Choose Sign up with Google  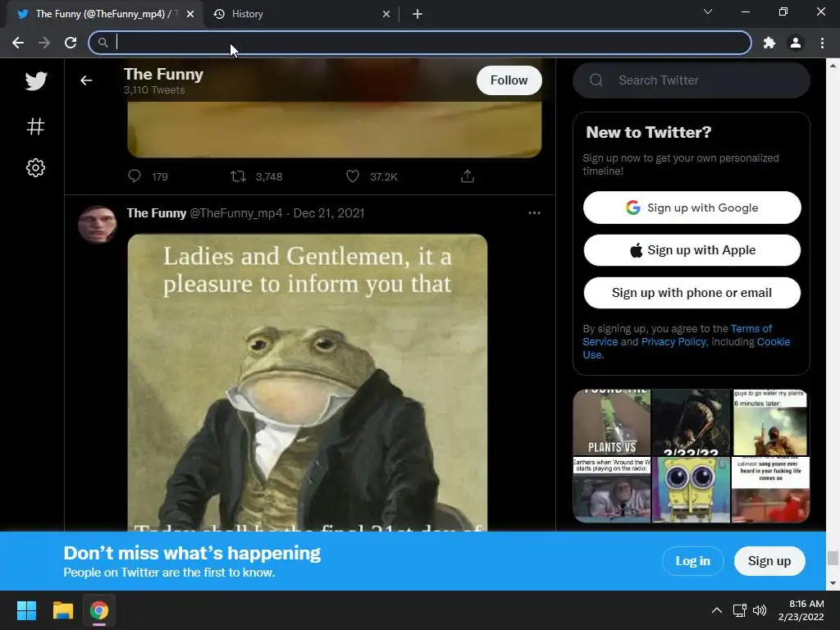(x=692, y=208)
